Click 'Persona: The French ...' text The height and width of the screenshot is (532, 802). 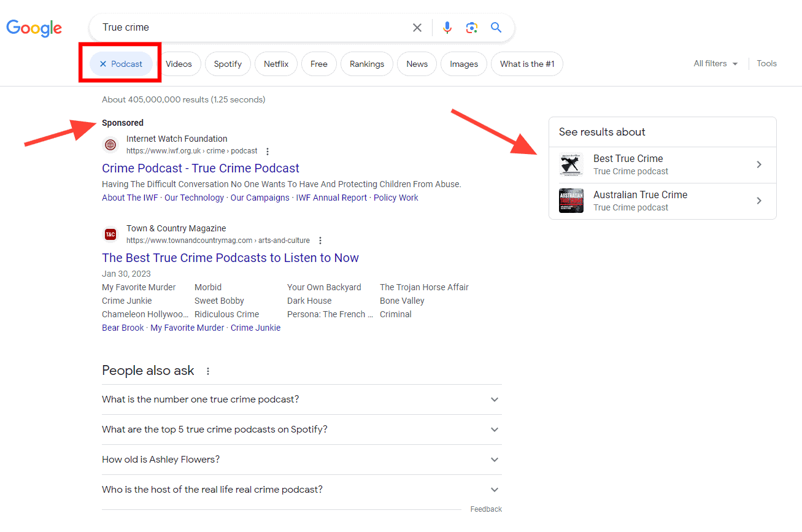click(330, 314)
